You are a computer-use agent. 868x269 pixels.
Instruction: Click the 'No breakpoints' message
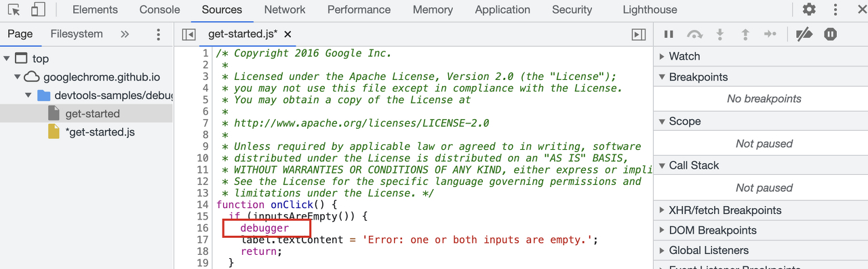764,99
